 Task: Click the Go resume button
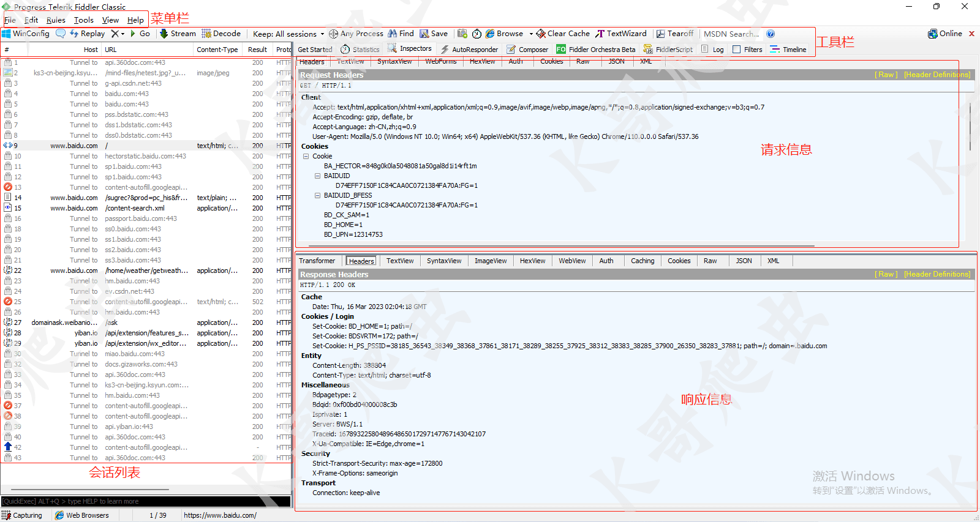(x=140, y=34)
